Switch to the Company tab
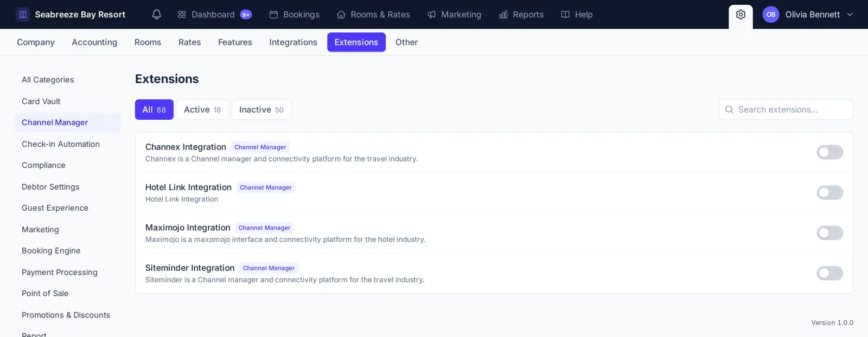Image resolution: width=868 pixels, height=337 pixels. coord(36,42)
